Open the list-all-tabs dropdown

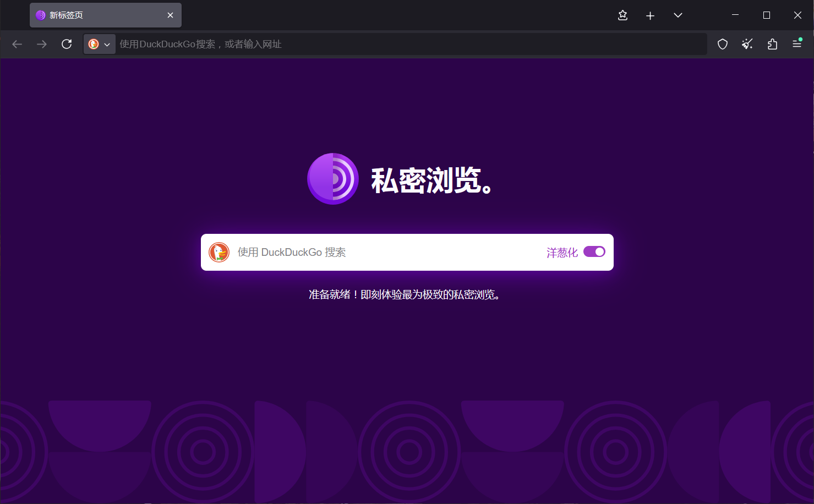(x=678, y=15)
